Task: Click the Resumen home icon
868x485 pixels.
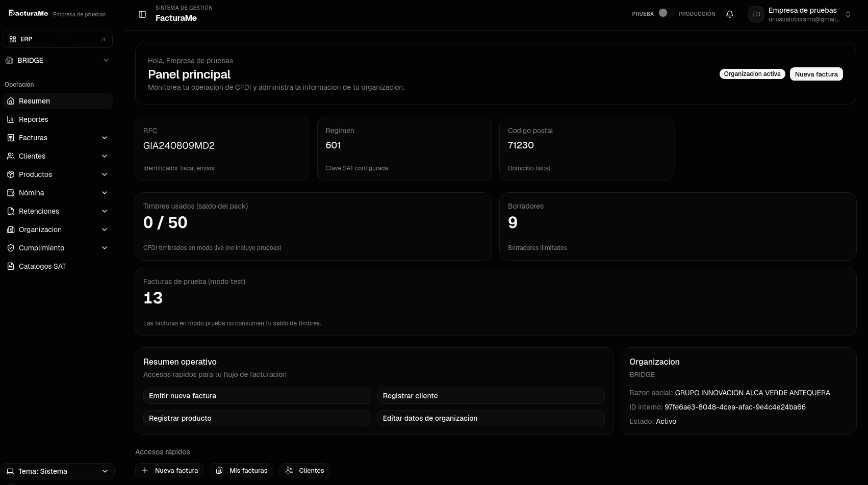Action: (11, 101)
